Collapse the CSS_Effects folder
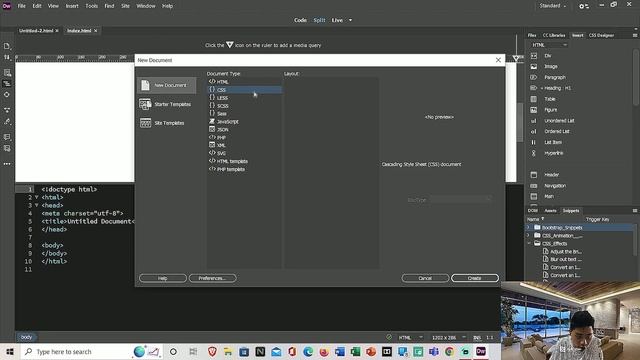 529,243
